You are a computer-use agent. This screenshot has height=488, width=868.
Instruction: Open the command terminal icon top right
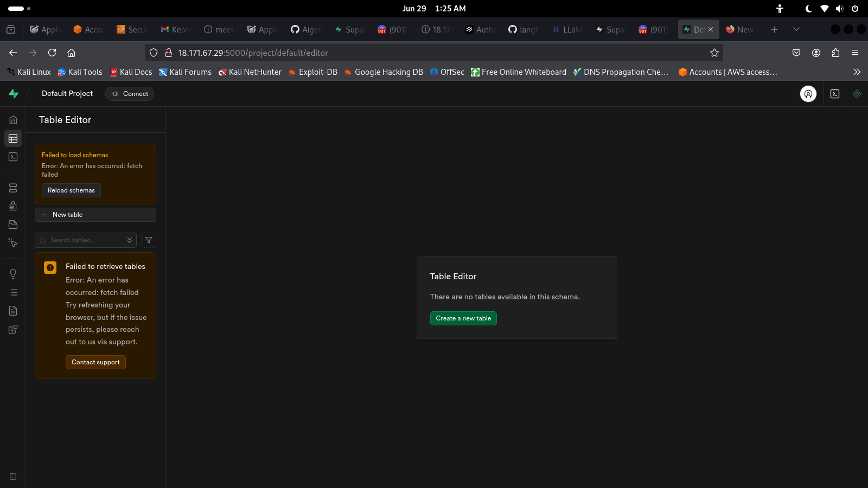pos(834,93)
